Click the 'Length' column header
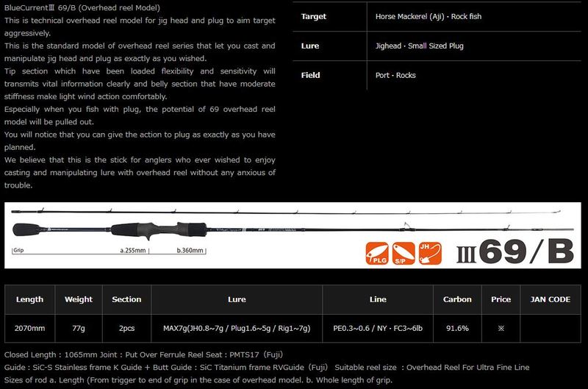The width and height of the screenshot is (588, 389). point(29,299)
